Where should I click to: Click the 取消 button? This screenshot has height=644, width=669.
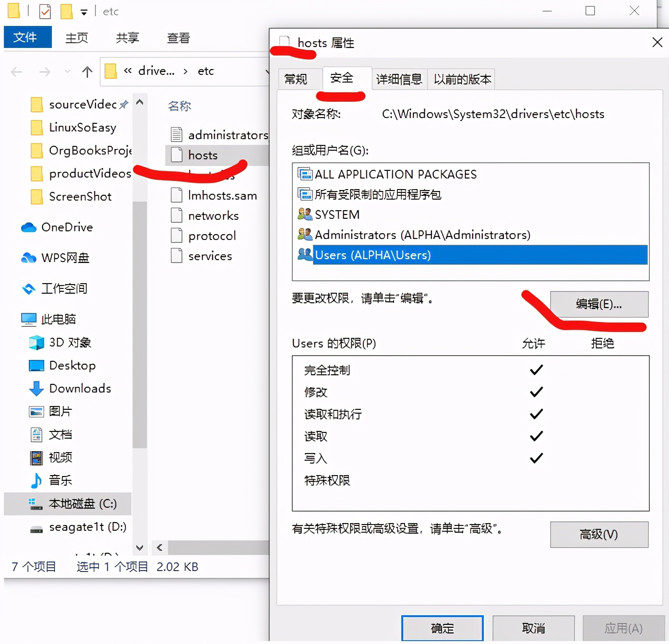tap(534, 628)
